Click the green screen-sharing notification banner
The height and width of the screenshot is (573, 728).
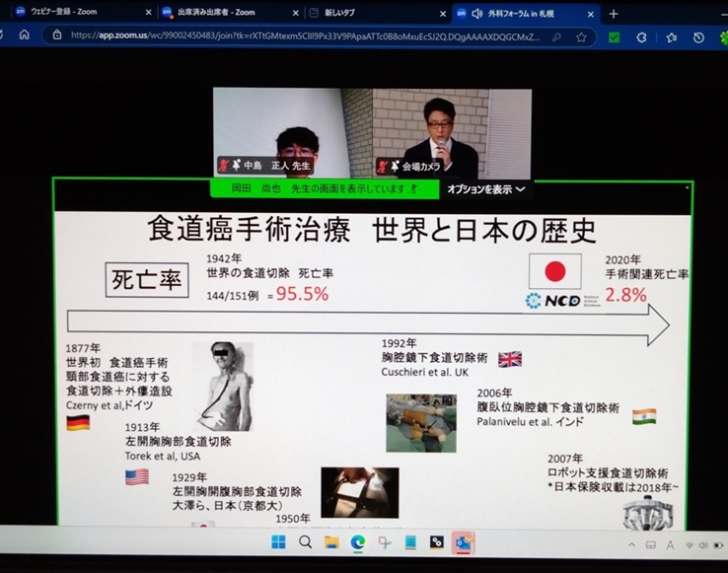[326, 188]
